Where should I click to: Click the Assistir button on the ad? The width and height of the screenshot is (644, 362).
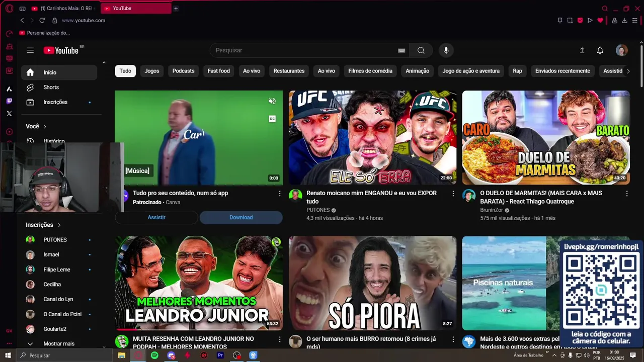point(156,217)
